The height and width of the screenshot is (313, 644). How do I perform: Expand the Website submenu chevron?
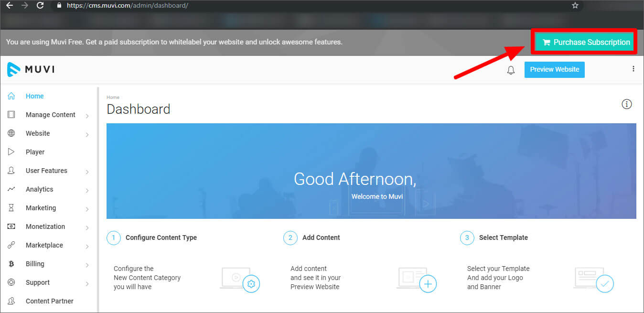[x=87, y=134]
